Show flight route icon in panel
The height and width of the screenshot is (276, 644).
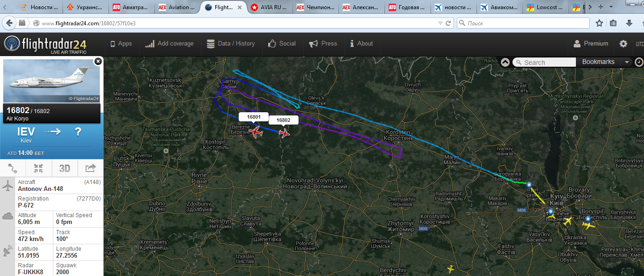[x=13, y=169]
